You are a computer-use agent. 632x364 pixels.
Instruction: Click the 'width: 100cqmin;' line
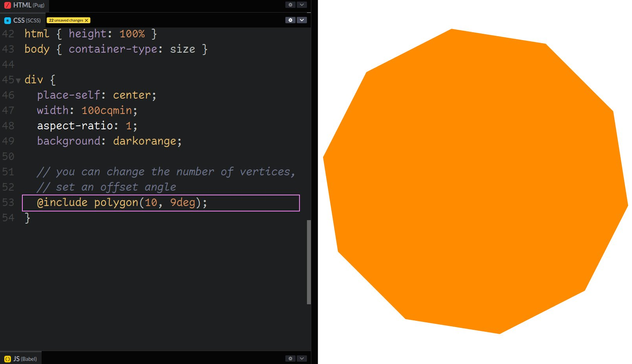(87, 110)
